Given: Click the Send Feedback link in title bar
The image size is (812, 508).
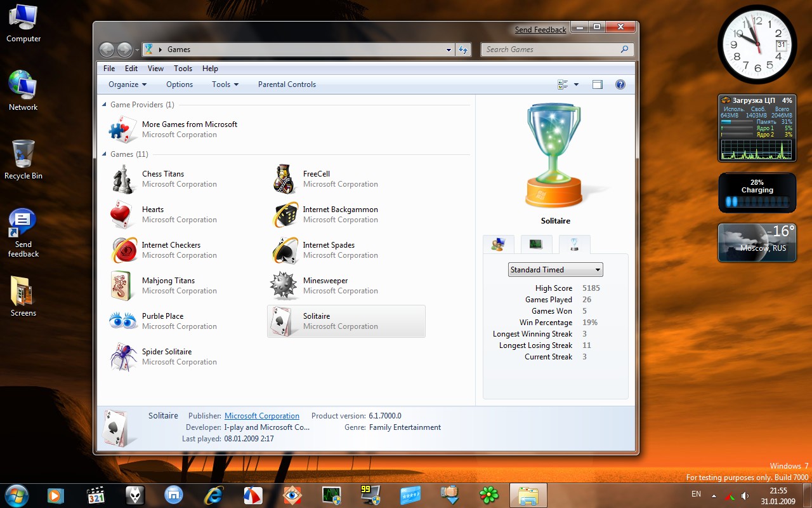Looking at the screenshot, I should pos(540,30).
